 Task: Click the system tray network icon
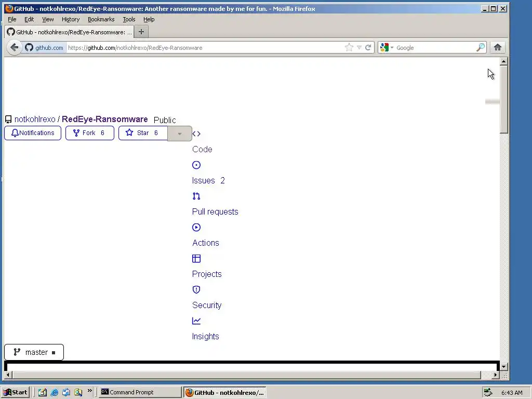pos(488,392)
